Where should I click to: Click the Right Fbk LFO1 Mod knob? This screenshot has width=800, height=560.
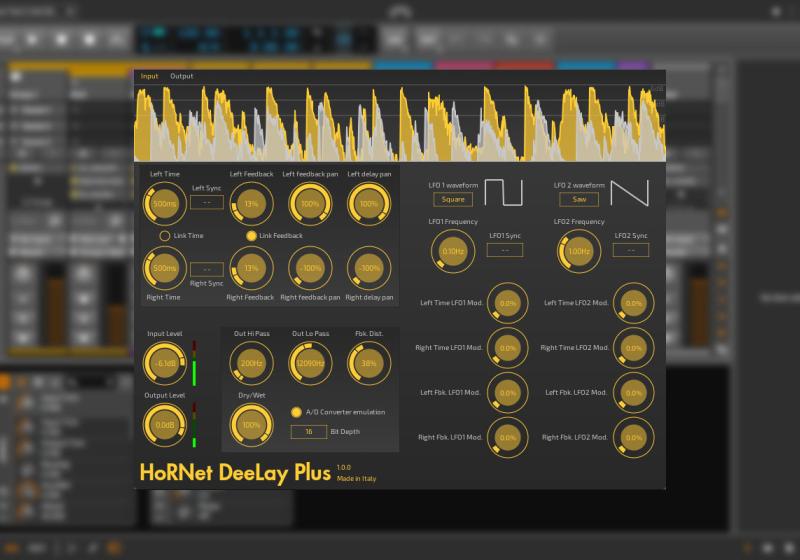(508, 438)
